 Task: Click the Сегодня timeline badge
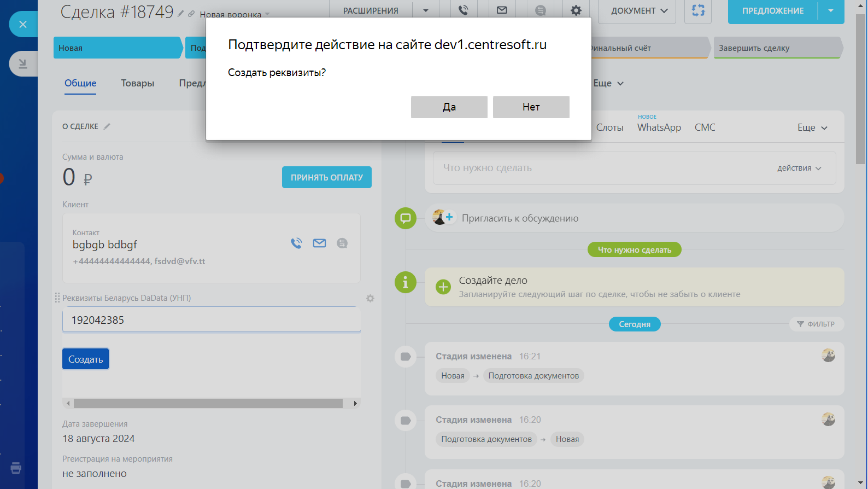pyautogui.click(x=635, y=324)
